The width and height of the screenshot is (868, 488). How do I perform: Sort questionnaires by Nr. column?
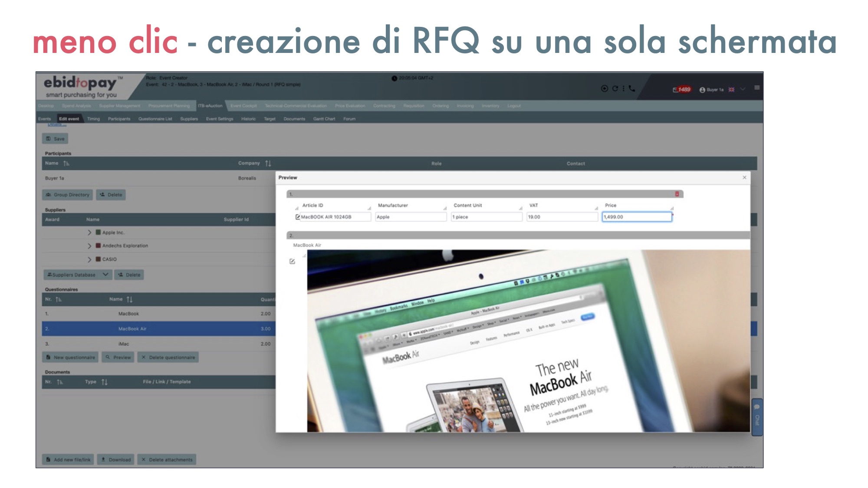tap(58, 299)
